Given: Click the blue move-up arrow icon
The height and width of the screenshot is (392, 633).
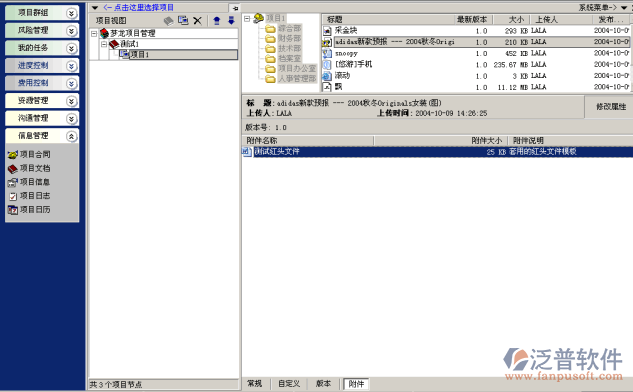Looking at the screenshot, I should pyautogui.click(x=217, y=21).
